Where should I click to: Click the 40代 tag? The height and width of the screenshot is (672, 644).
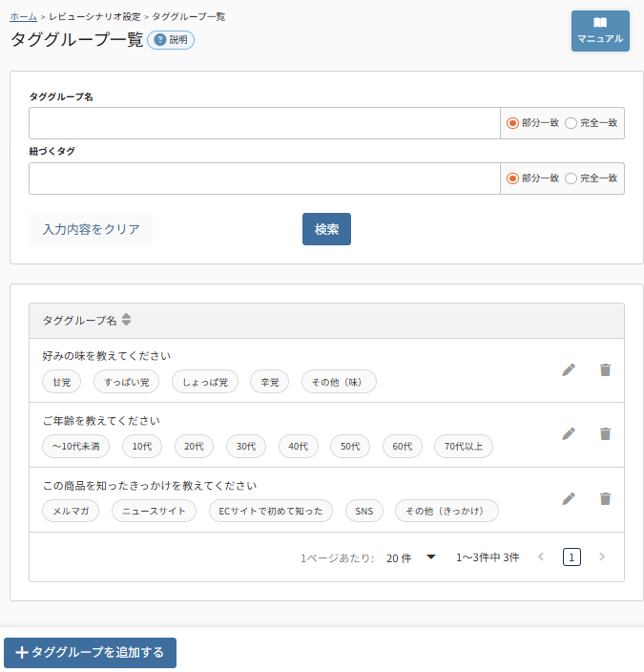[x=299, y=446]
